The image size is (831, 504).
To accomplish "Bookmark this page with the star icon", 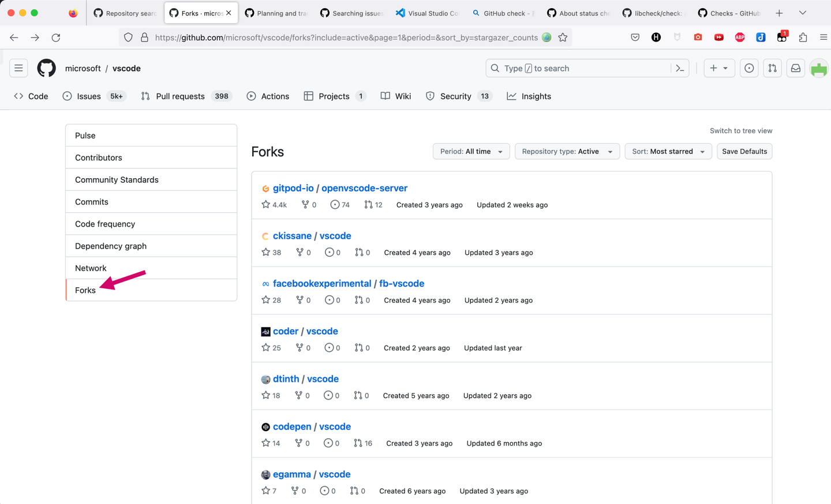I will click(x=563, y=37).
